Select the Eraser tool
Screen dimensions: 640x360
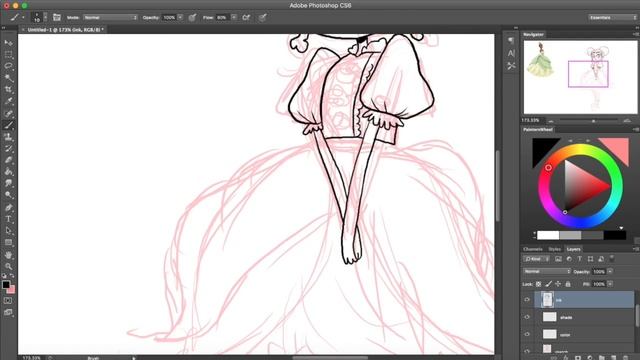pyautogui.click(x=8, y=160)
